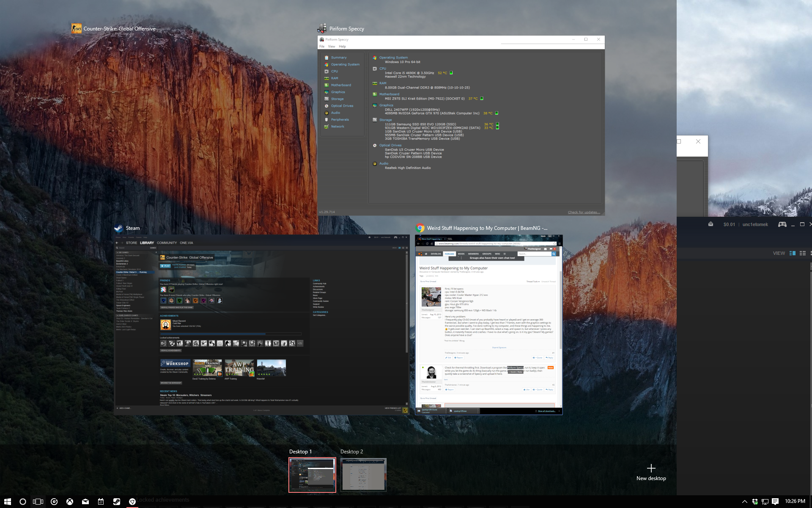The image size is (812, 508).
Task: Open the MODS tab on BeamNG page
Action: (461, 254)
